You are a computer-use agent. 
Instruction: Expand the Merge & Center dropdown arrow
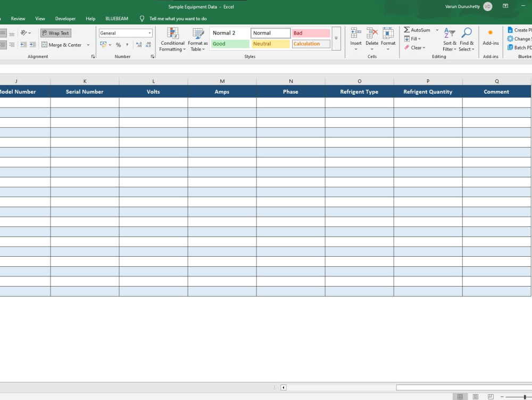click(88, 45)
